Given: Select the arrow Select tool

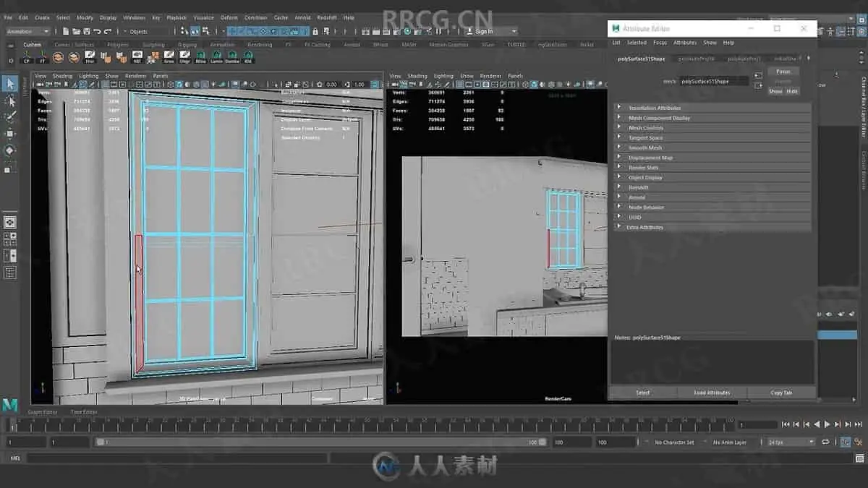Looking at the screenshot, I should pyautogui.click(x=10, y=84).
